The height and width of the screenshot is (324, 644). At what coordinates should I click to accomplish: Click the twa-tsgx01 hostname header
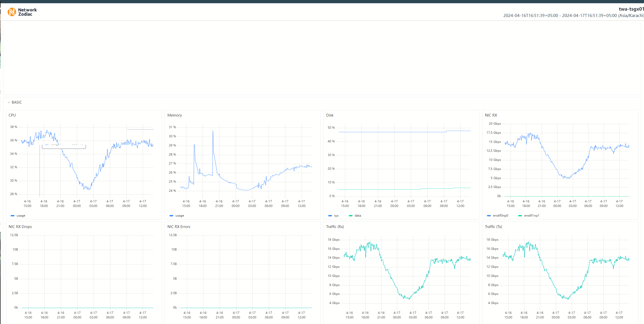(x=631, y=9)
